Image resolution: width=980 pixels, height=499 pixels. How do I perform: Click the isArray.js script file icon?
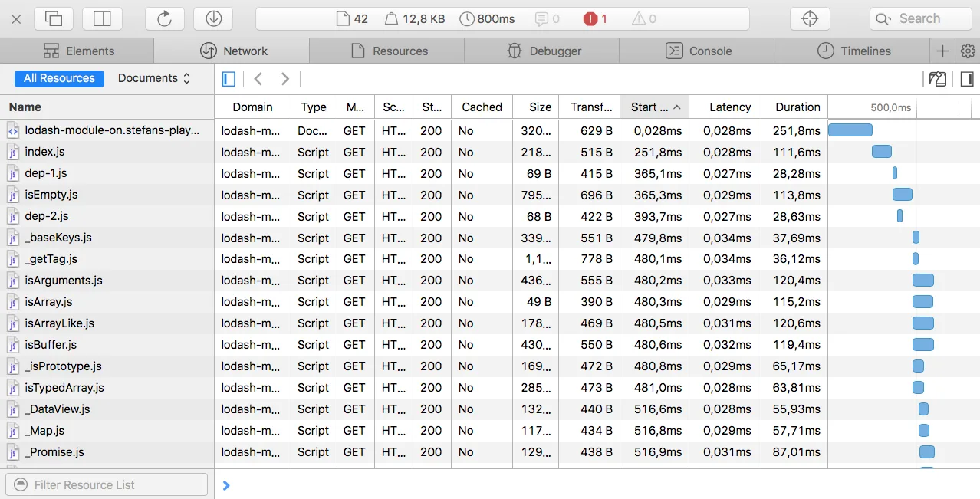point(13,302)
